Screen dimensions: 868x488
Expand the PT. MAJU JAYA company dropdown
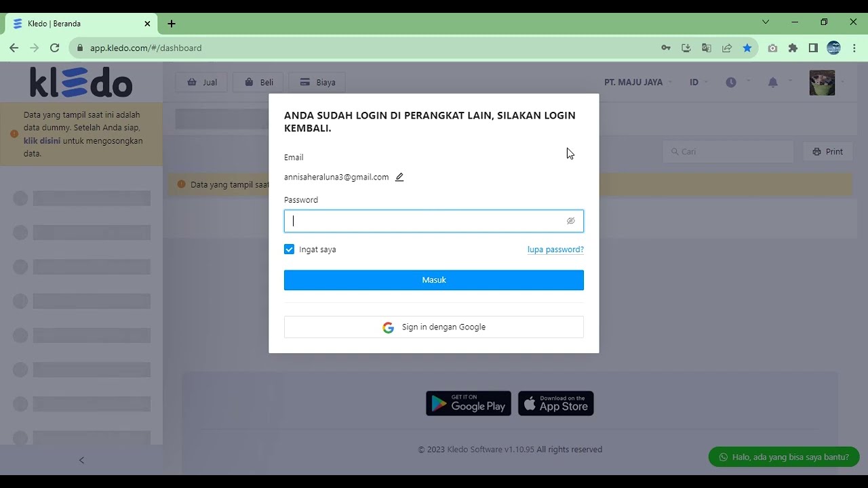point(638,82)
